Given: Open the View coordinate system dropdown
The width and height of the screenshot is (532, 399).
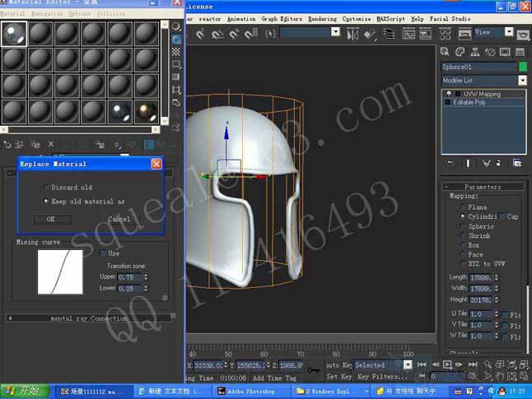Looking at the screenshot, I should point(509,32).
